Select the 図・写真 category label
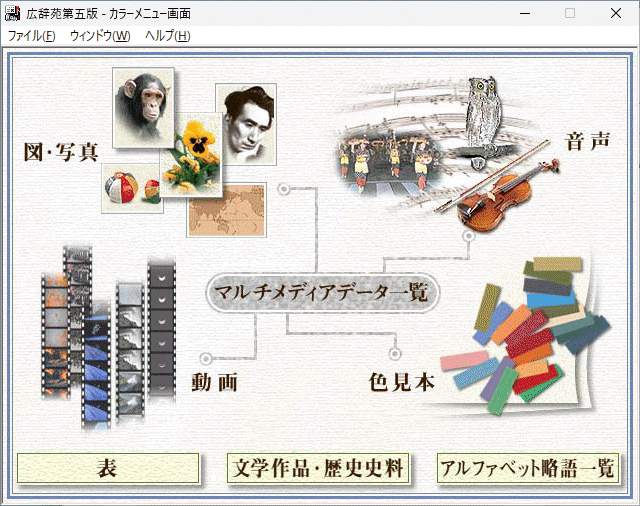This screenshot has height=506, width=640. click(61, 152)
